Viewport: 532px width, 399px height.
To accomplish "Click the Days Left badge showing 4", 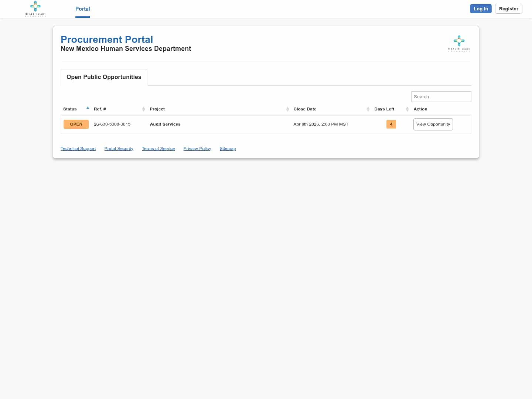I will [x=391, y=124].
